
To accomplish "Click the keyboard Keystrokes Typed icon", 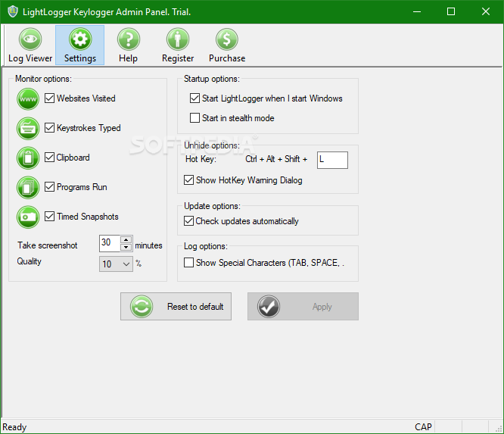I will tap(28, 128).
